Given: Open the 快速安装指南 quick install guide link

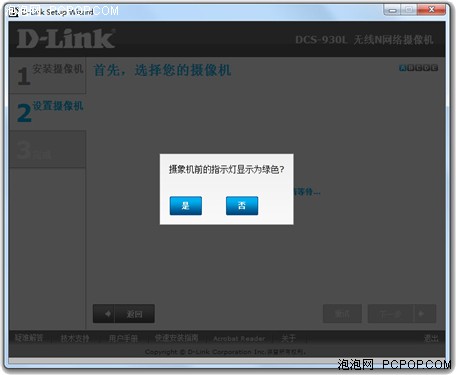Looking at the screenshot, I should click(176, 338).
